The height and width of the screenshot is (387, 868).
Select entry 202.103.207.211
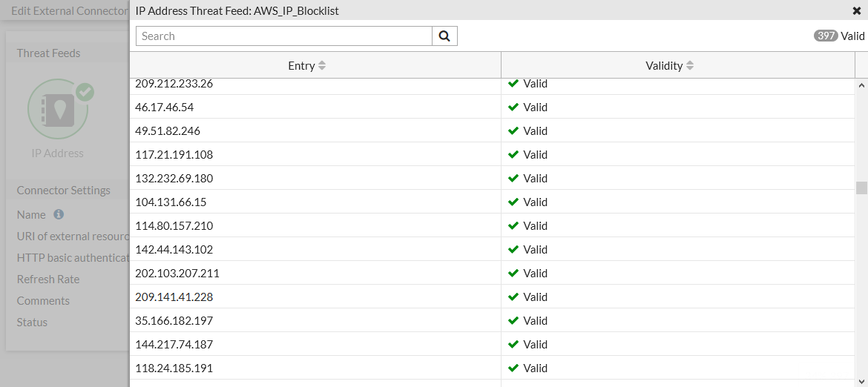coord(177,274)
